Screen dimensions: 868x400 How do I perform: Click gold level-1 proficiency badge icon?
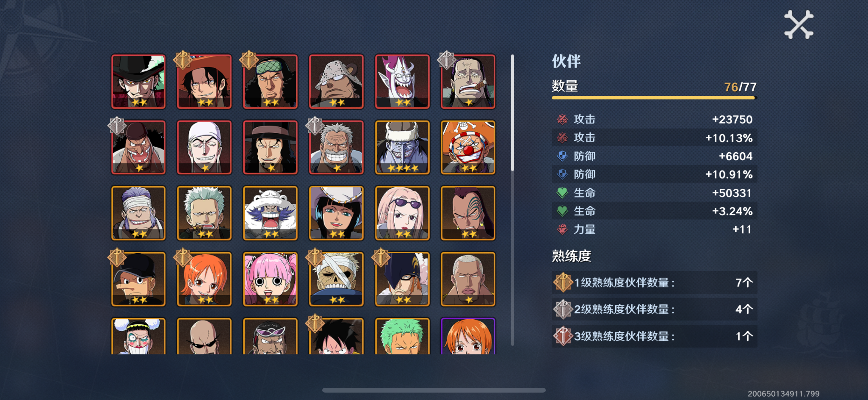563,282
